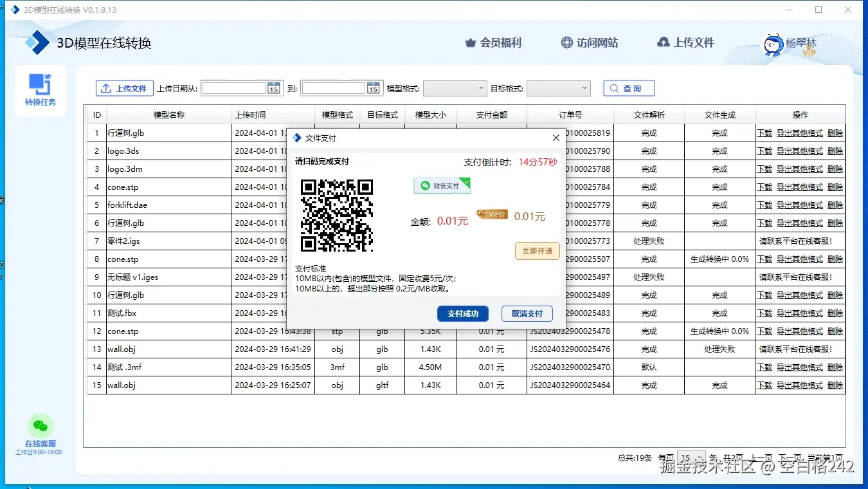Click the 文件生成 column header
Screen dimensions: 868x489
point(720,115)
